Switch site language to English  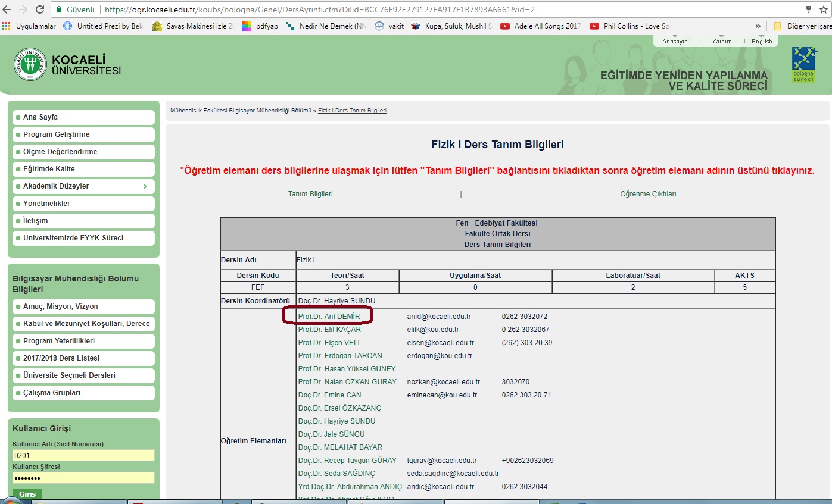click(762, 42)
